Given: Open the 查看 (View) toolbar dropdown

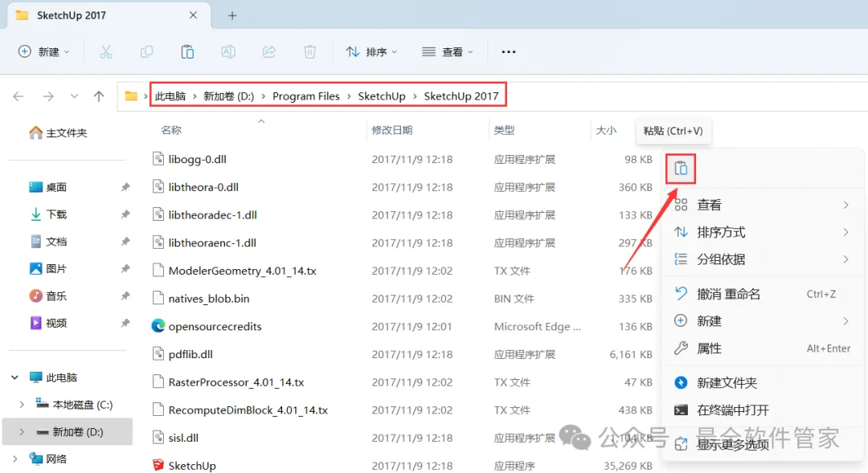Looking at the screenshot, I should [x=448, y=52].
